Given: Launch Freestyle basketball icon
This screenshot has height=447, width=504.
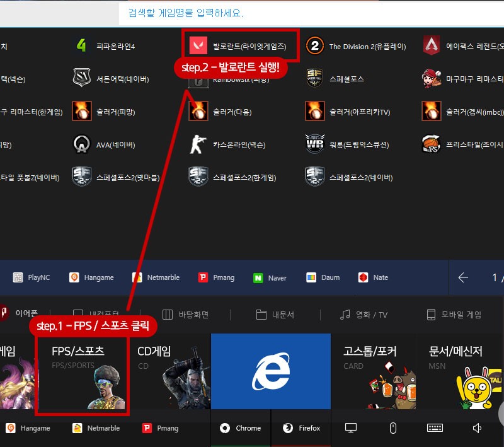Looking at the screenshot, I should (x=432, y=144).
